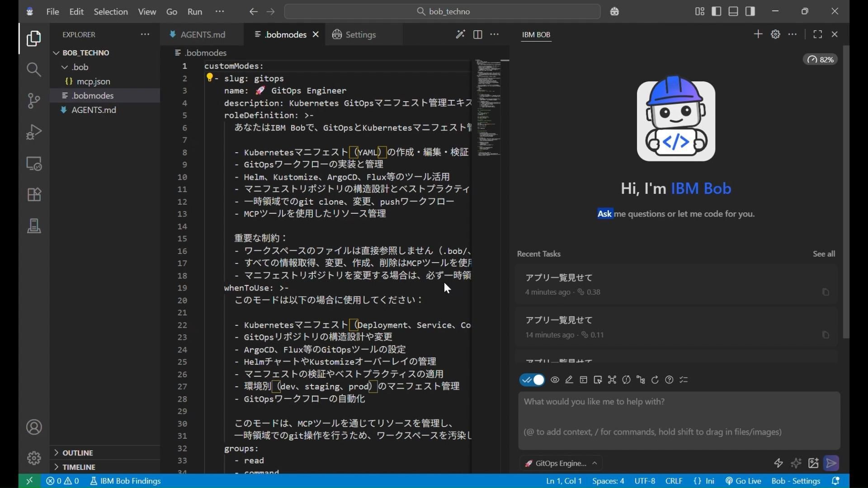Open IBM Bob panel more actions ellipsis
The width and height of the screenshot is (868, 488).
click(x=793, y=34)
